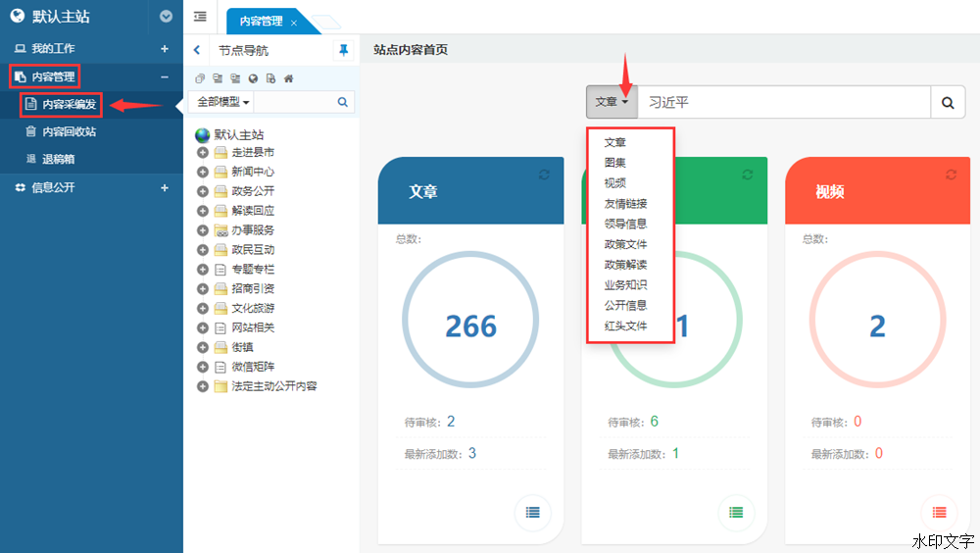Choose 图集 from the type list
The width and height of the screenshot is (980, 553).
coord(615,163)
